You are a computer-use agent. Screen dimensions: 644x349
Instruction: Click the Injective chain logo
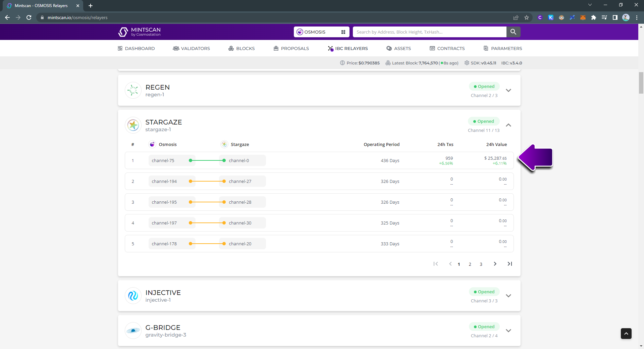pyautogui.click(x=133, y=296)
